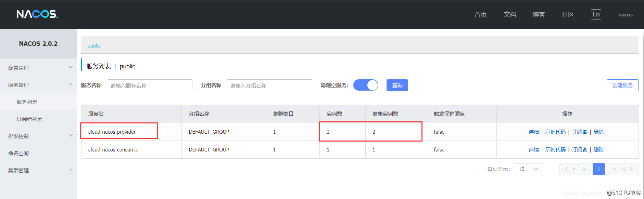
Task: Open 服务列表 in the sidebar
Action: (27, 102)
